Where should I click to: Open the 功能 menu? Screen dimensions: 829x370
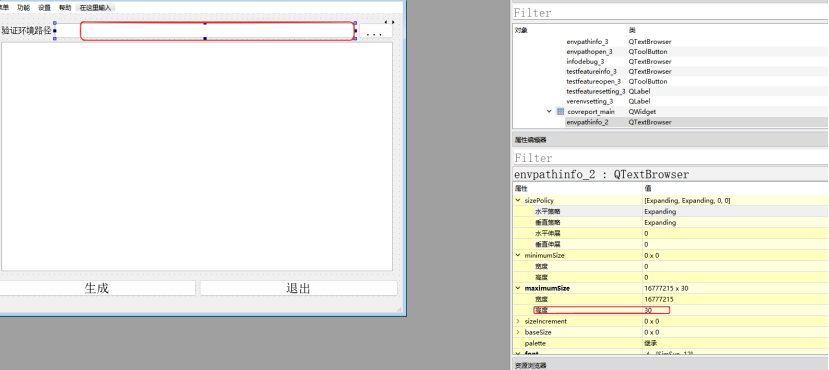pos(23,7)
